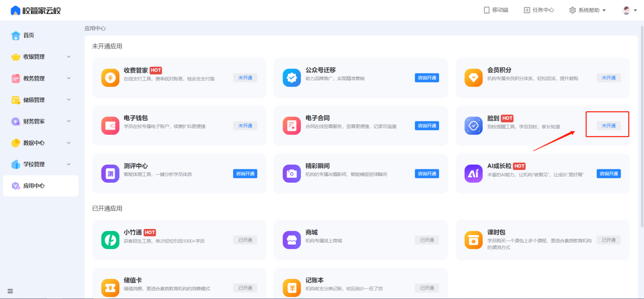This screenshot has height=299, width=644.
Task: Expand the 财务管家 chevron
Action: (x=69, y=121)
